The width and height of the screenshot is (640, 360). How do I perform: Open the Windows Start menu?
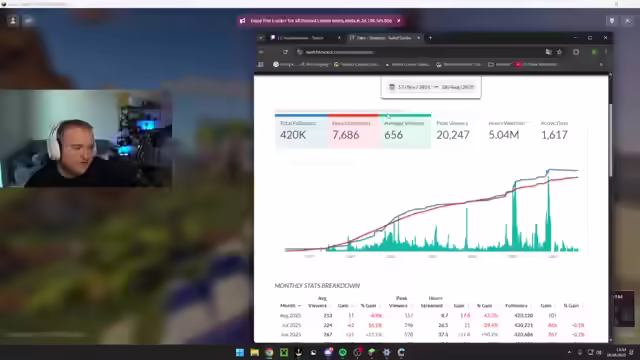240,352
